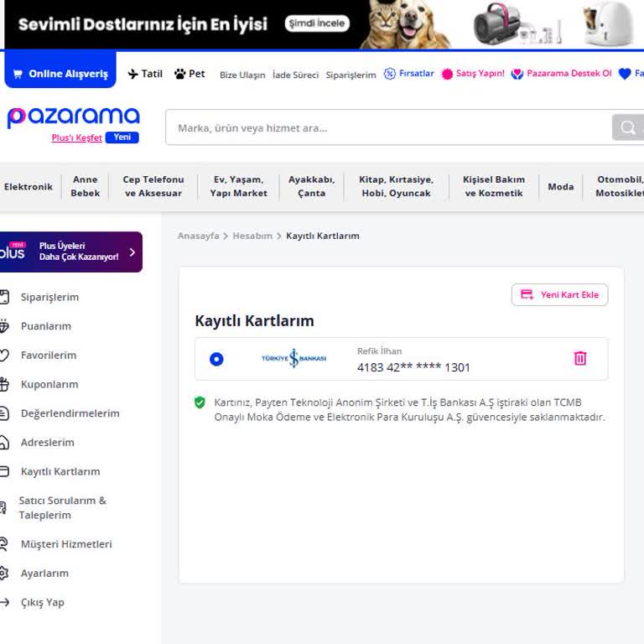
Task: Click the Favorilerim heart icon in sidebar
Action: (4, 356)
